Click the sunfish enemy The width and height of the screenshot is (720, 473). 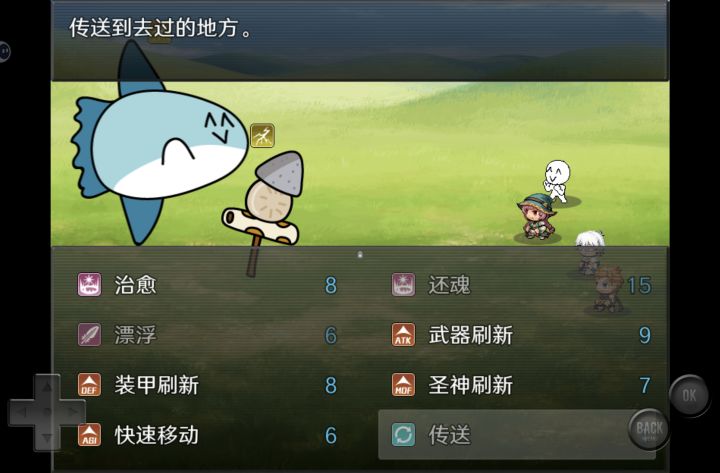(159, 142)
